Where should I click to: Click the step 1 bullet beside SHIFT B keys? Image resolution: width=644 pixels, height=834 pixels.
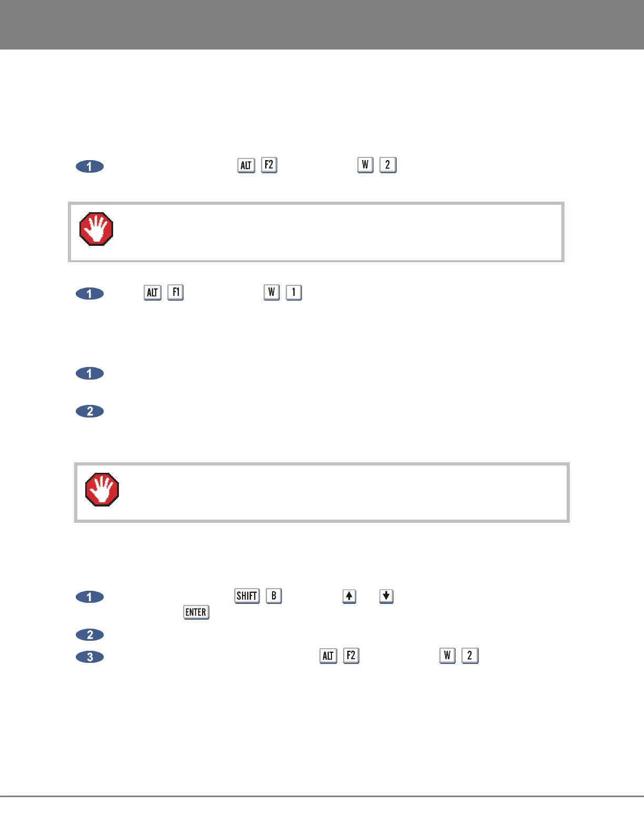pyautogui.click(x=90, y=597)
